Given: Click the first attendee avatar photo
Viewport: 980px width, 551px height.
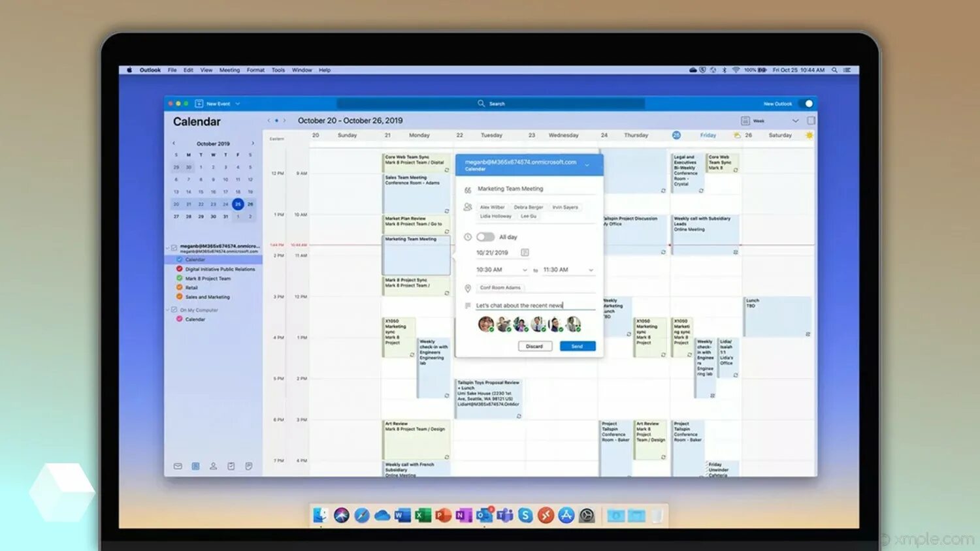Looking at the screenshot, I should tap(485, 324).
